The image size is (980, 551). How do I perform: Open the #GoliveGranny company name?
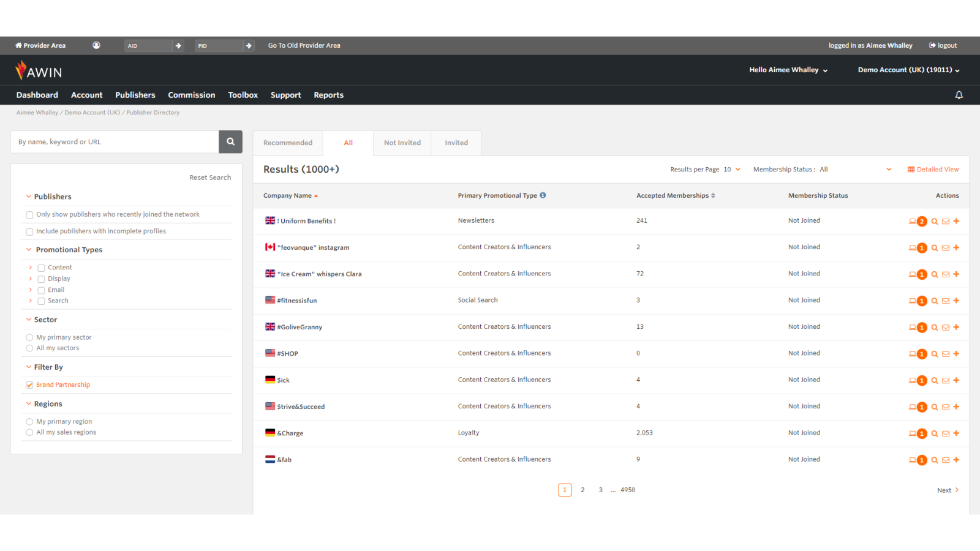pyautogui.click(x=300, y=327)
